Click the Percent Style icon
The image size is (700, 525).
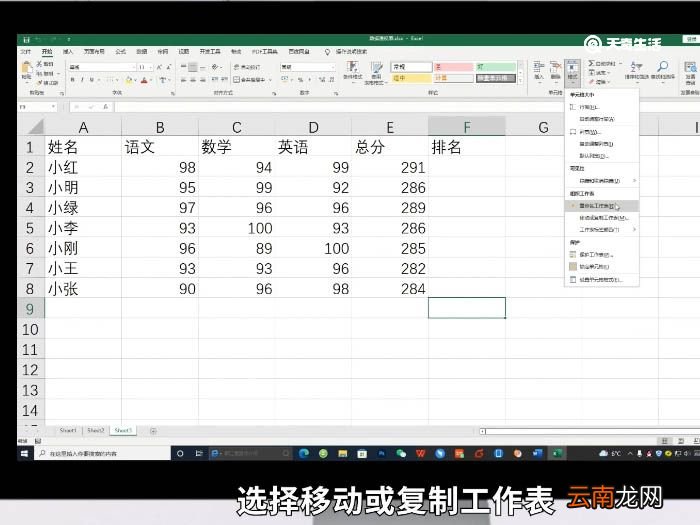(301, 80)
